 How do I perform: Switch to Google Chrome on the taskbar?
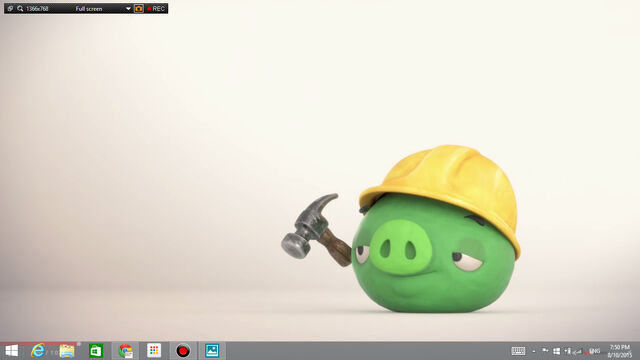[x=125, y=351]
